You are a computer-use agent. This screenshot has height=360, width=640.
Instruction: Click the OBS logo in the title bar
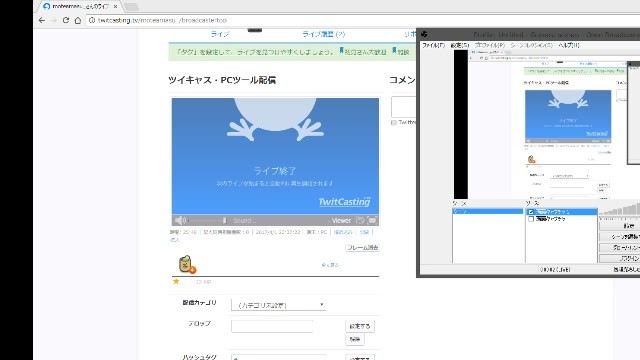[424, 34]
